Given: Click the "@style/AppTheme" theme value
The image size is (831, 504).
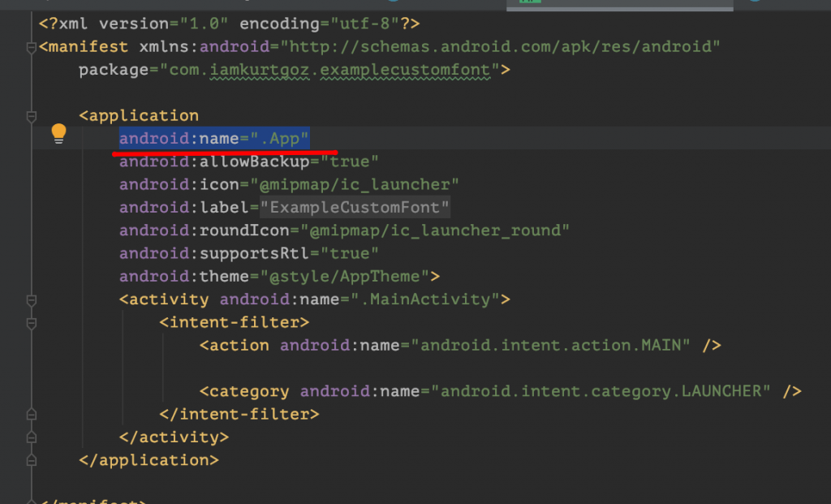Looking at the screenshot, I should 344,277.
